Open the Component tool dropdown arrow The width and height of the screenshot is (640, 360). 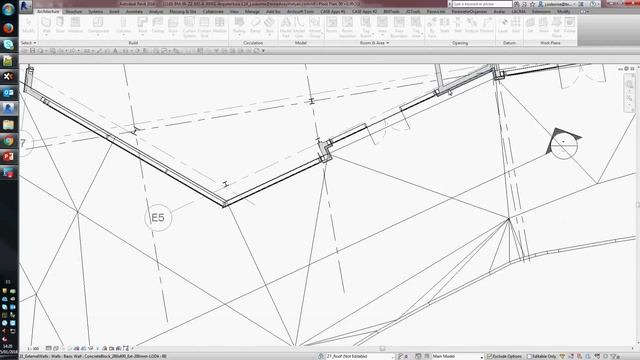98,36
